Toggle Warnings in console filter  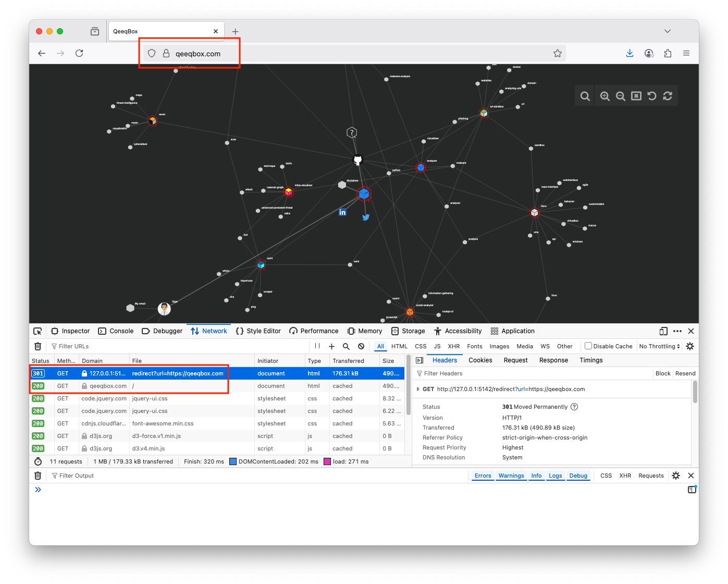pyautogui.click(x=511, y=476)
